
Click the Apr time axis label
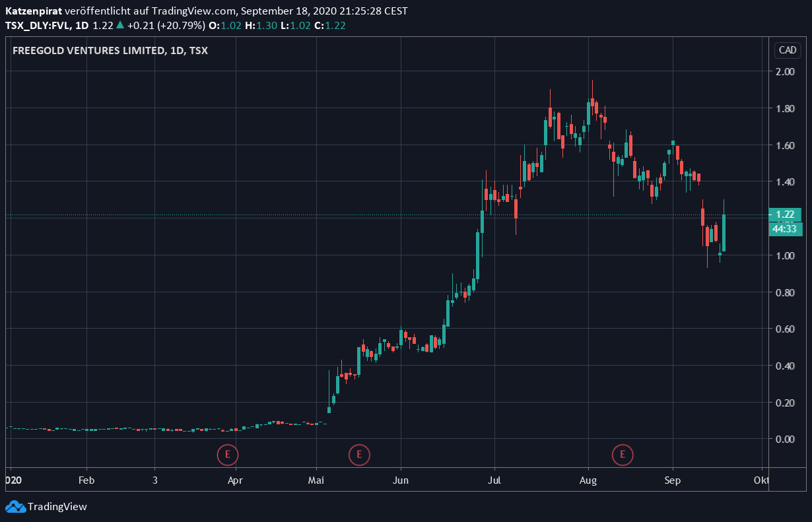coord(235,480)
